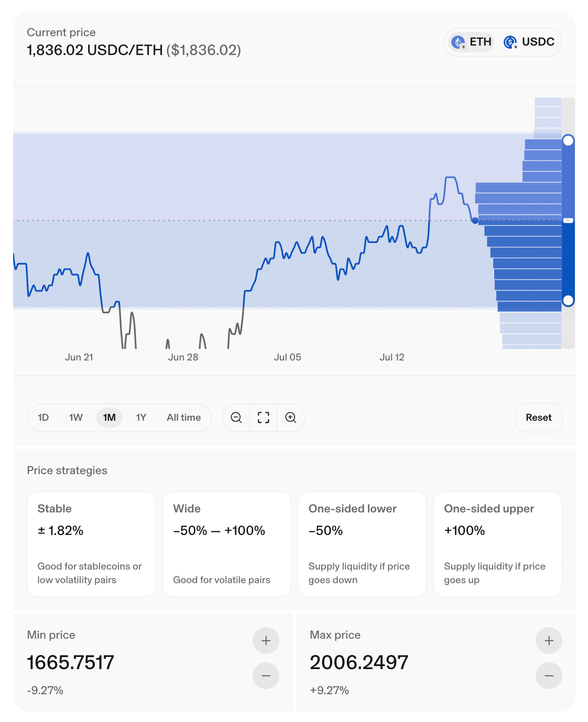Switch price display to USDC token
This screenshot has width=588, height=722.
(529, 42)
